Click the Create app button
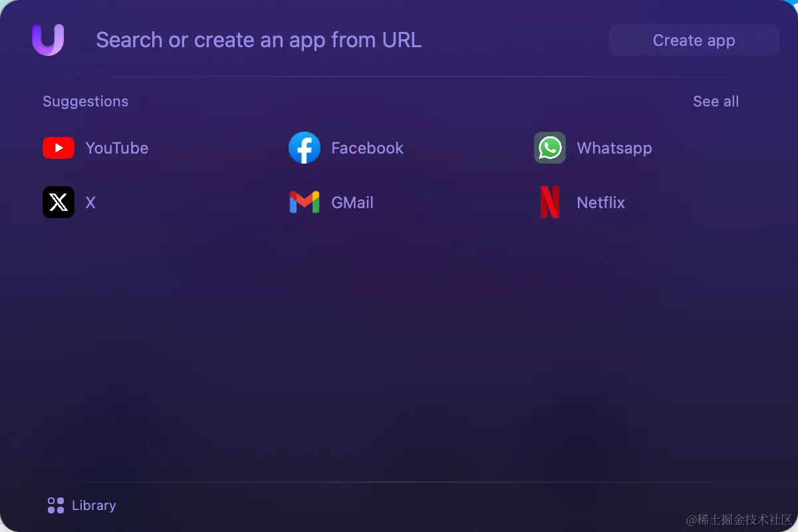 (x=694, y=40)
